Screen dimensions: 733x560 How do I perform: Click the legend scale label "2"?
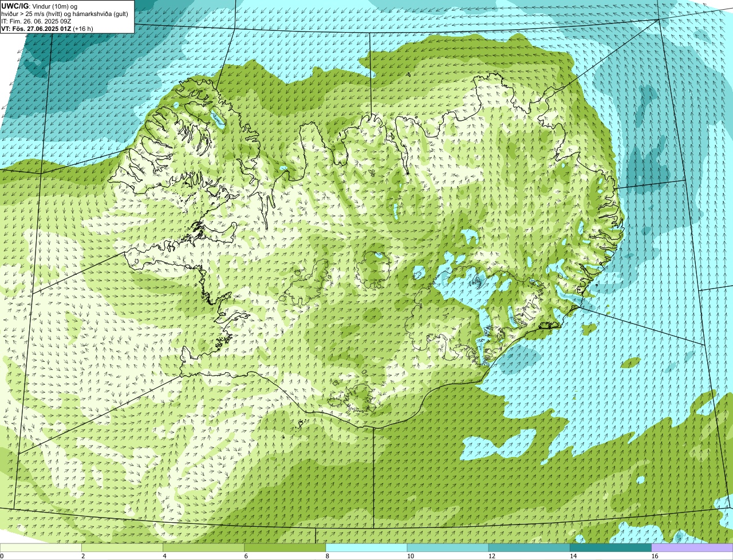[x=83, y=556]
